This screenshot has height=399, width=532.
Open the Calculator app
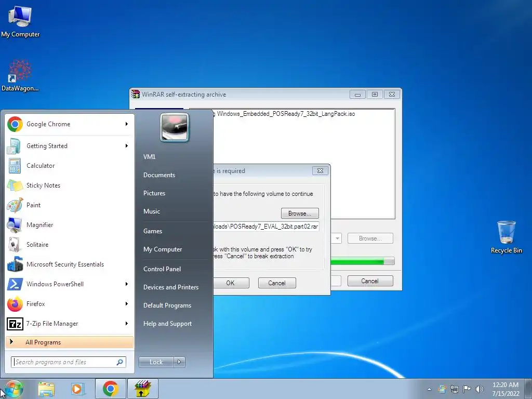[70, 166]
